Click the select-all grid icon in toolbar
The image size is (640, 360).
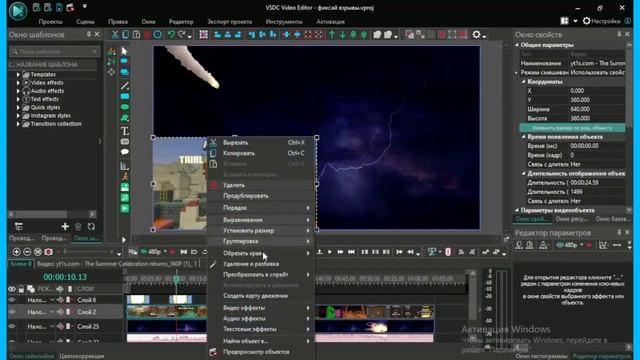click(203, 35)
